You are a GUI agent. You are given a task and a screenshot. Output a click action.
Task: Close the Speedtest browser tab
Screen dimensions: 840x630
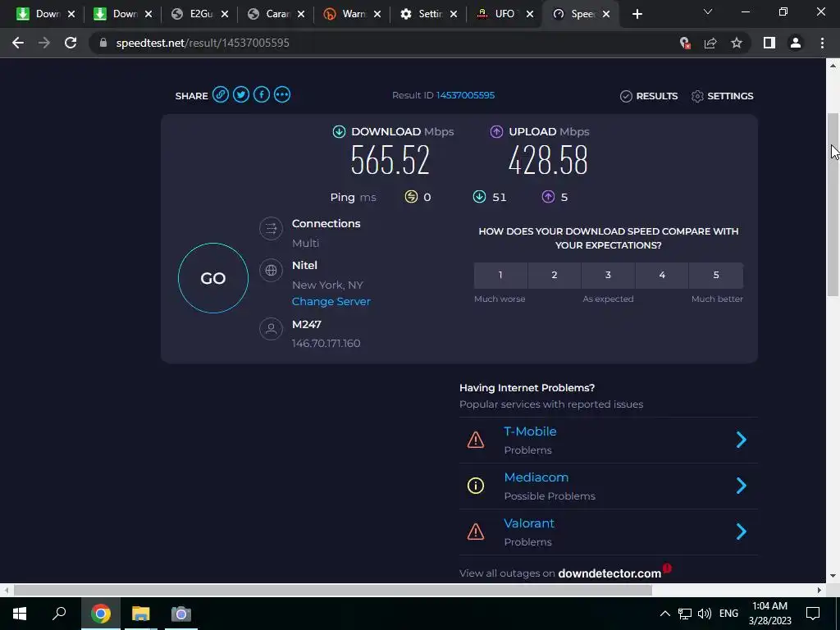tap(606, 15)
